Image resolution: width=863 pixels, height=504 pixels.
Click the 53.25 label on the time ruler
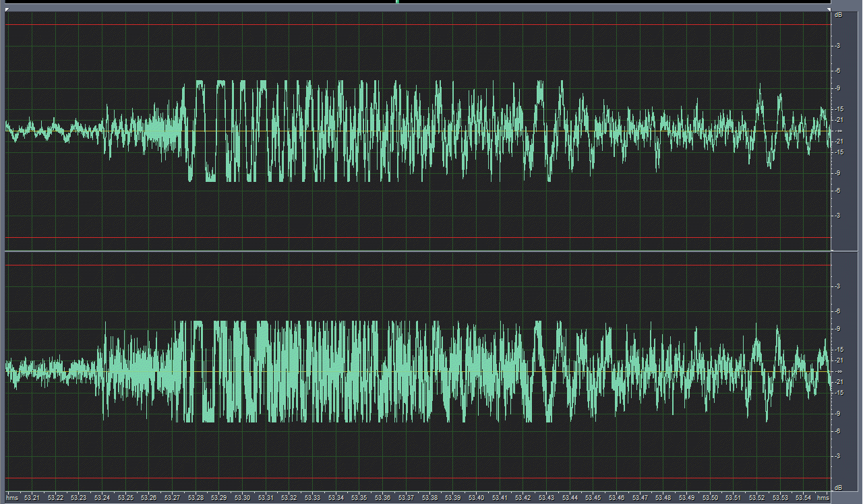coord(125,498)
